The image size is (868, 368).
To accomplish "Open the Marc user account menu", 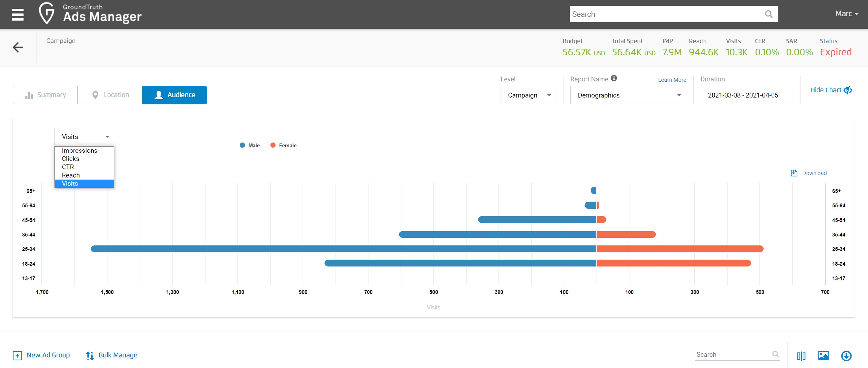I will click(846, 14).
